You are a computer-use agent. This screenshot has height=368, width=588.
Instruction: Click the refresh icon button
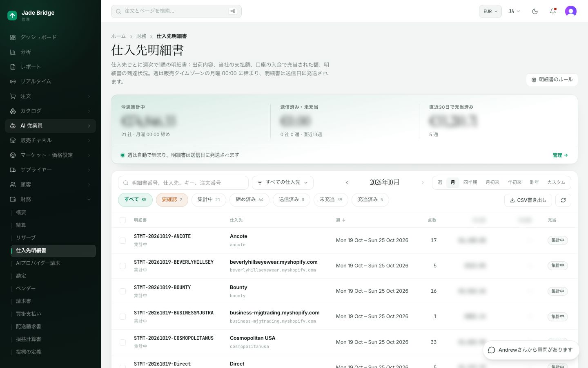pos(563,200)
